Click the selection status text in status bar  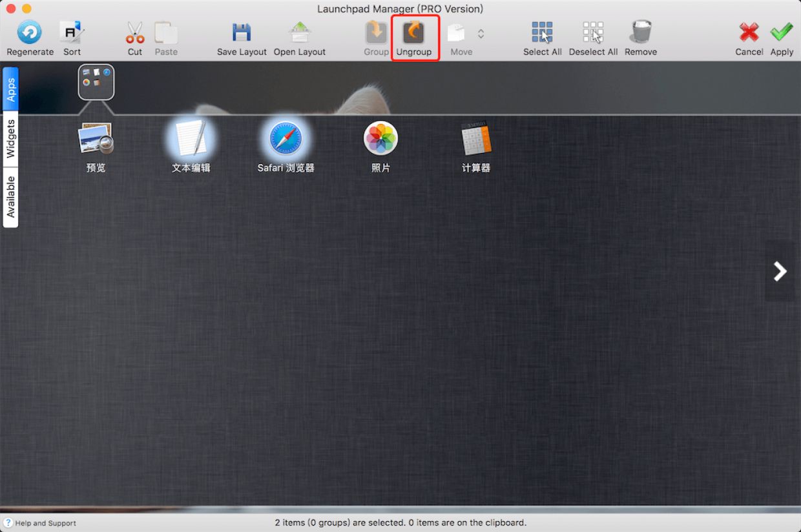click(400, 522)
